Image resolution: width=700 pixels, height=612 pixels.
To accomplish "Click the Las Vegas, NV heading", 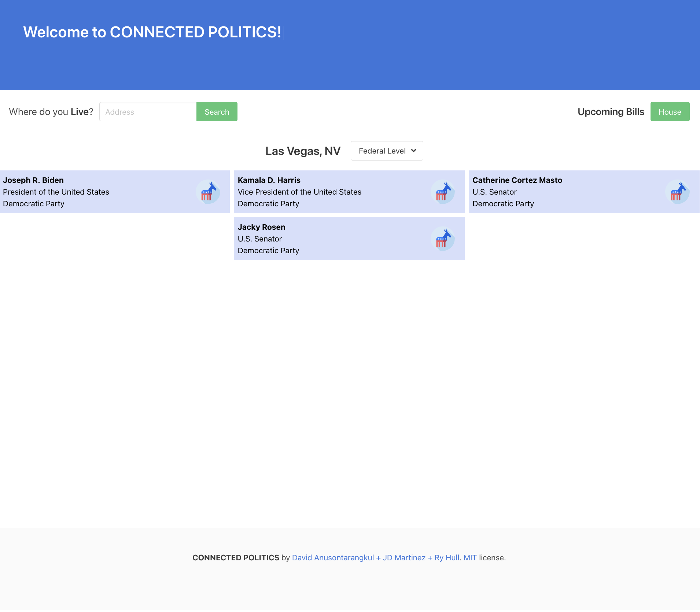I will click(303, 151).
